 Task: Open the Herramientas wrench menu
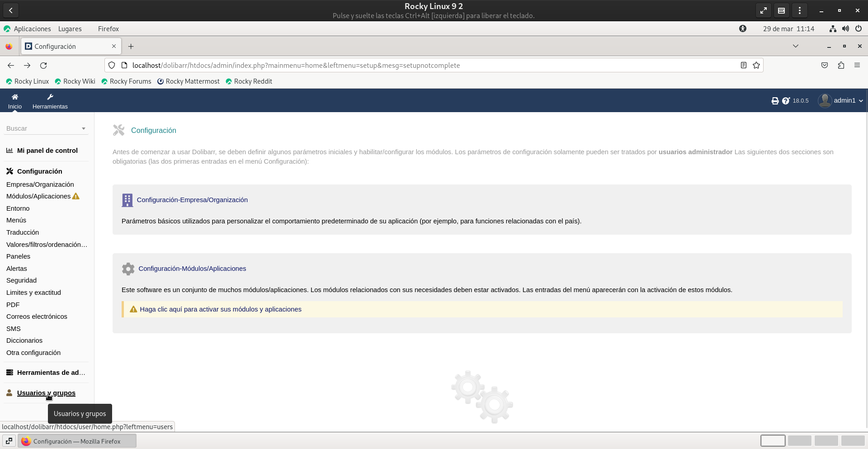point(50,97)
